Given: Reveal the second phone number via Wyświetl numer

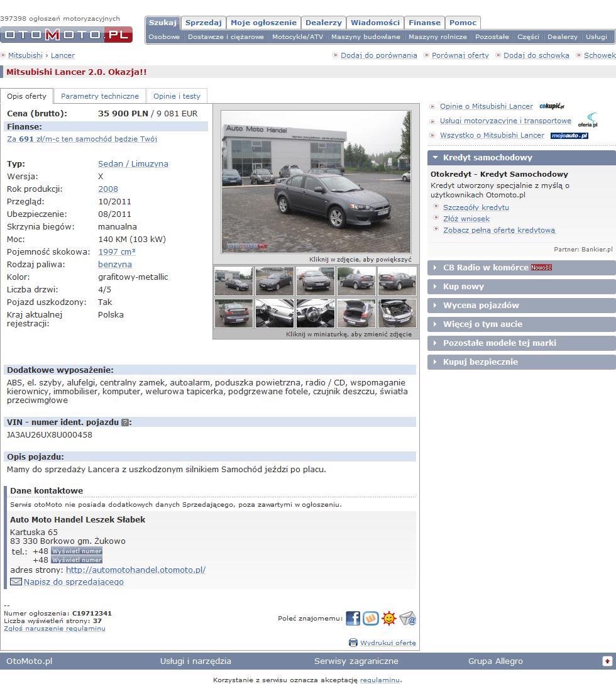Looking at the screenshot, I should [77, 560].
